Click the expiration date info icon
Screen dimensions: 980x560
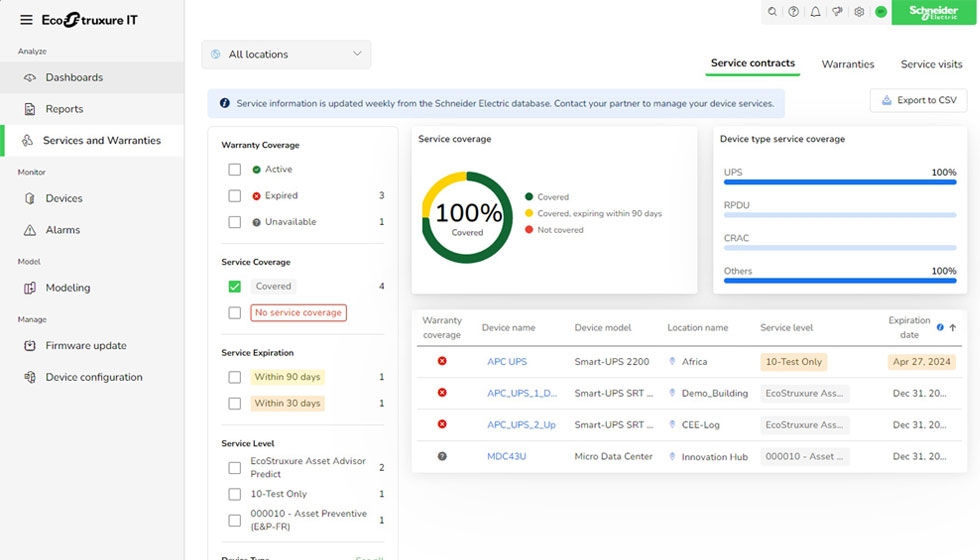(x=940, y=327)
